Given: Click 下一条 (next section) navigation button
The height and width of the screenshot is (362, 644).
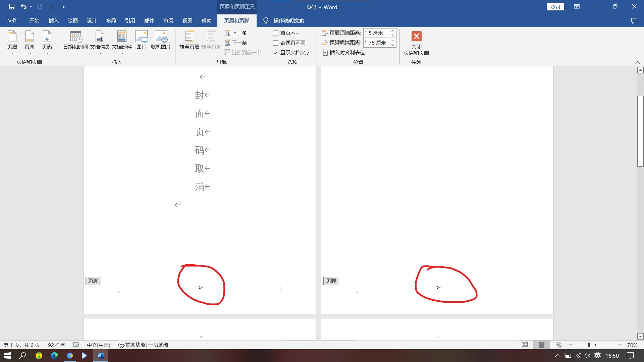Looking at the screenshot, I should coord(236,43).
